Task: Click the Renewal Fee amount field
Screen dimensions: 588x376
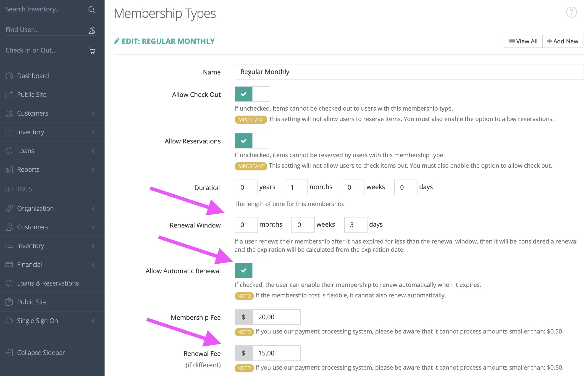Action: [276, 353]
